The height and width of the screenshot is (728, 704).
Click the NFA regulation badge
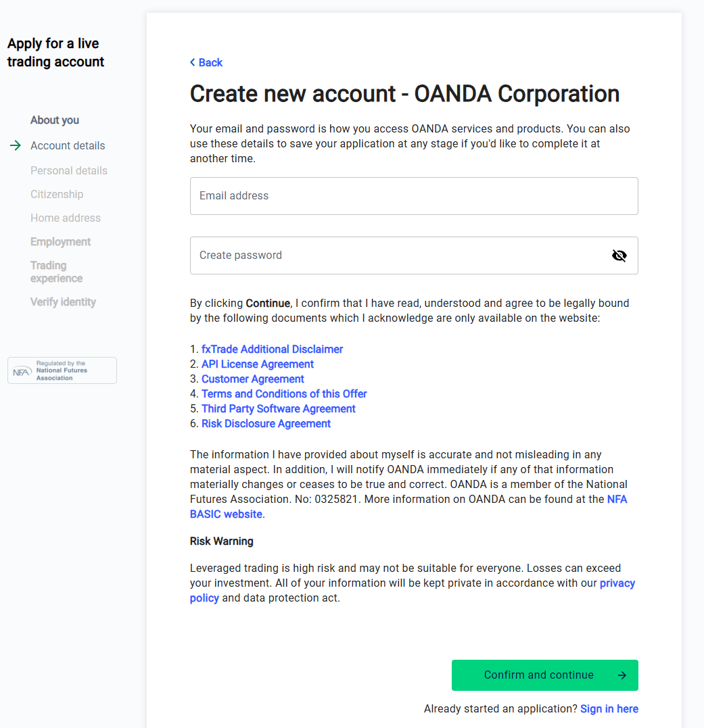coord(62,370)
